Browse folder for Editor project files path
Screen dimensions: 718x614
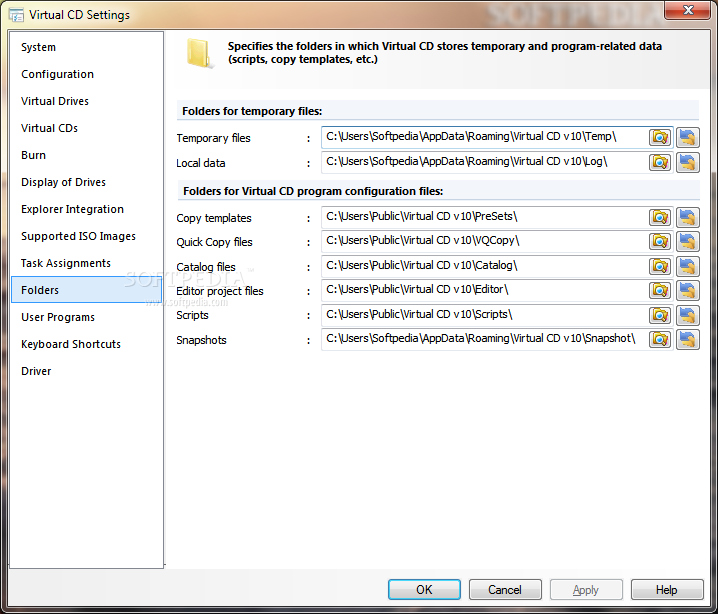tap(660, 290)
